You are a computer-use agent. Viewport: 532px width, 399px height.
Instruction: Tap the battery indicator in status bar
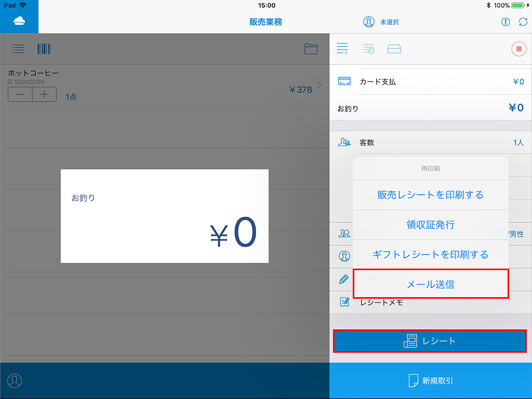pos(518,5)
